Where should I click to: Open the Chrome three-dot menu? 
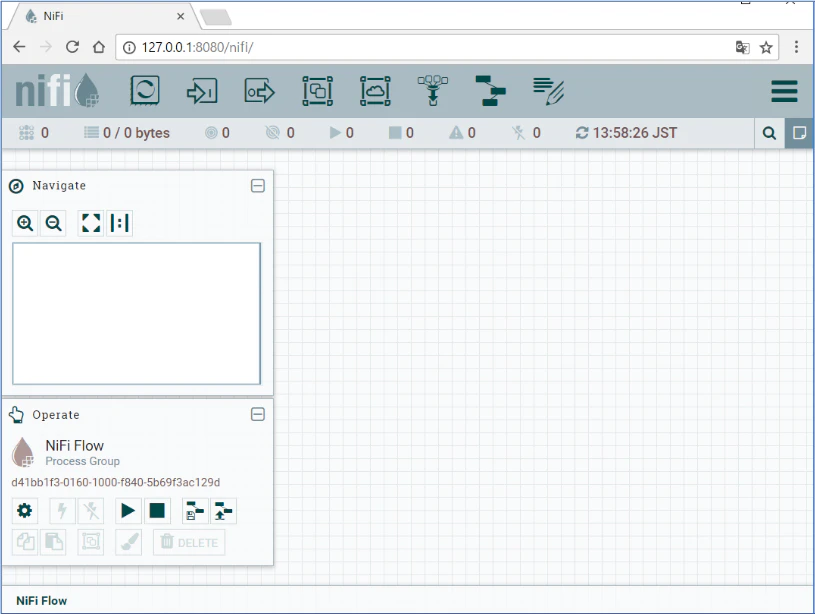pos(796,47)
